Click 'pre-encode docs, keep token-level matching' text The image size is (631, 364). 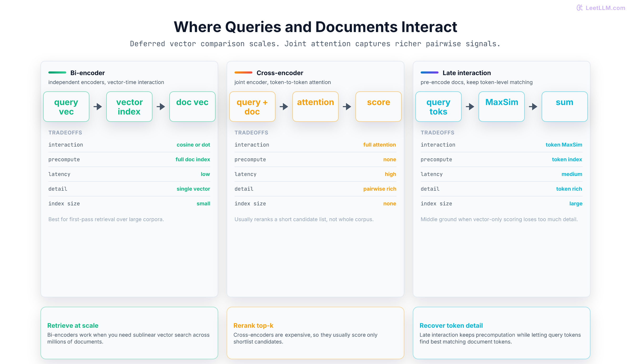pos(477,82)
